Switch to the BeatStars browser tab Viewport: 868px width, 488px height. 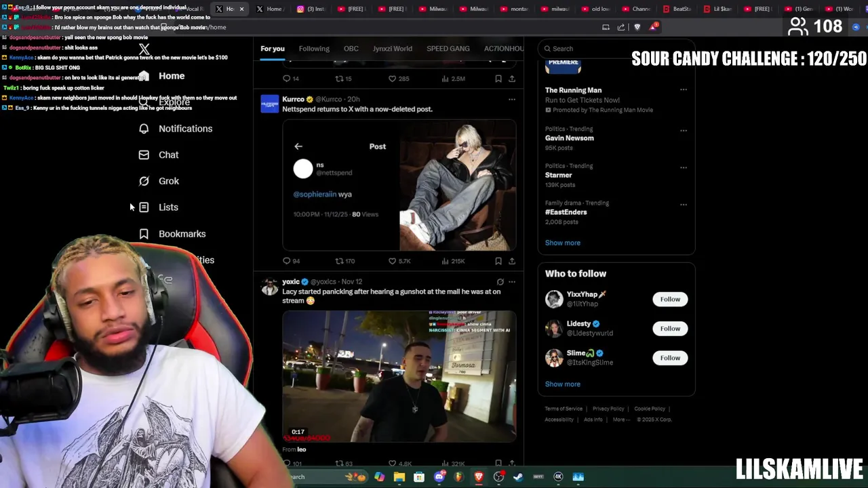point(678,9)
